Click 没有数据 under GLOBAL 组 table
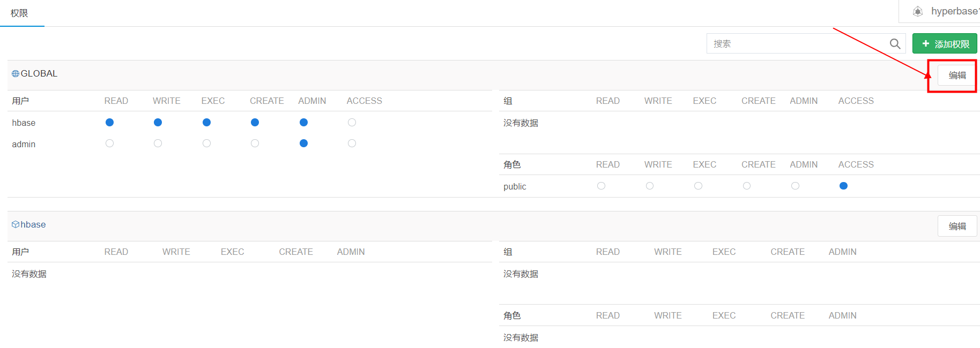The image size is (980, 348). (x=521, y=123)
